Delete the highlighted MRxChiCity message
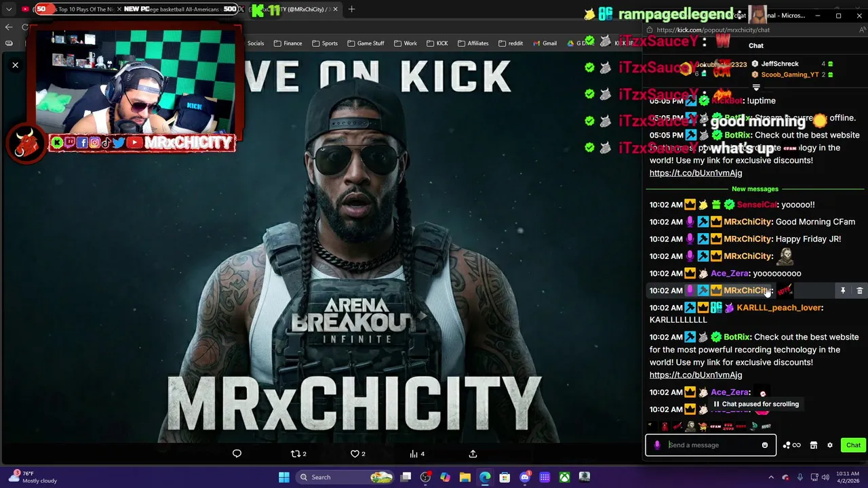This screenshot has height=488, width=868. point(859,291)
